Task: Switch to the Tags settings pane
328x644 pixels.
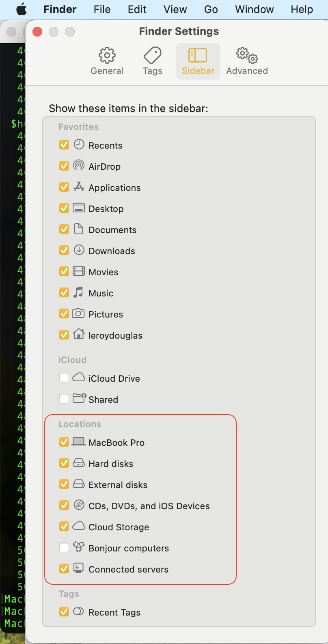Action: pos(152,61)
